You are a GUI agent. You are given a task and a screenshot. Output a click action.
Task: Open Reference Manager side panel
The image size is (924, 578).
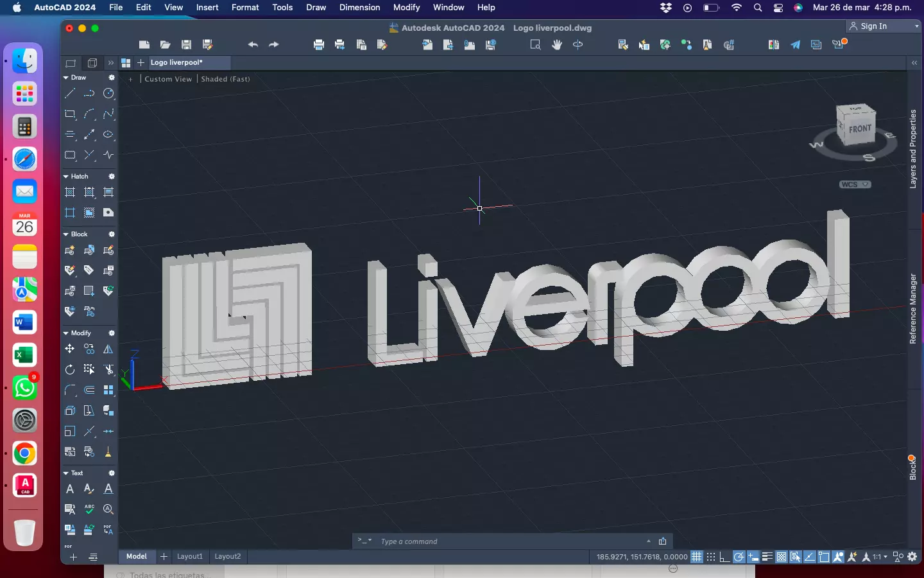tap(913, 309)
